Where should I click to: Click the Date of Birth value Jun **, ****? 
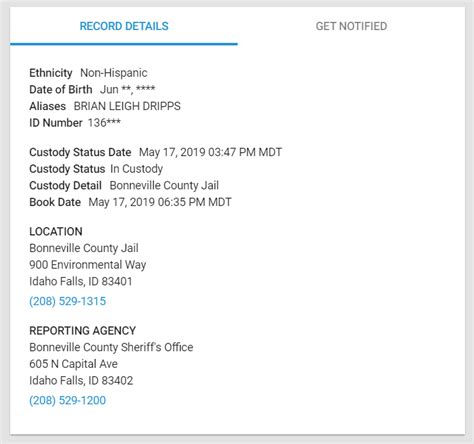[127, 89]
